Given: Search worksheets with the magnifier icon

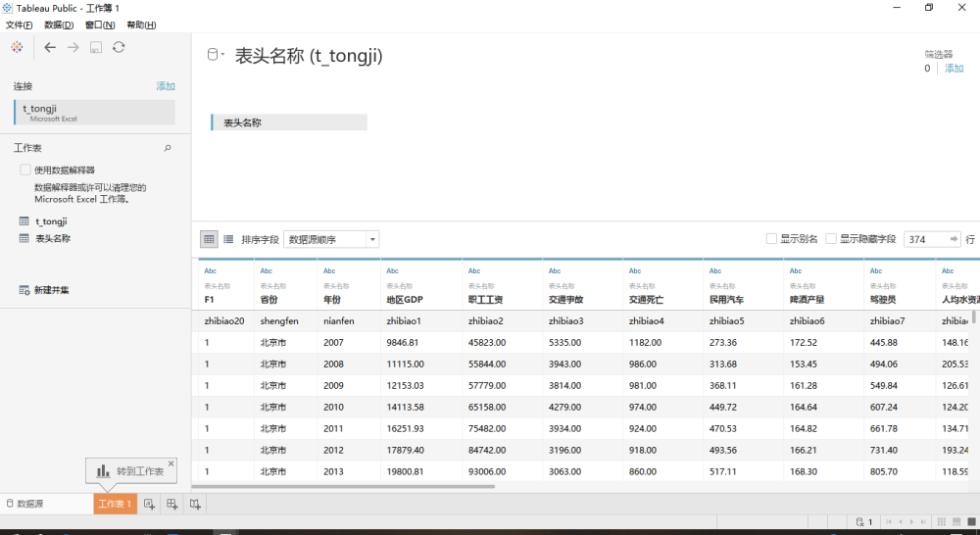Looking at the screenshot, I should click(x=168, y=148).
